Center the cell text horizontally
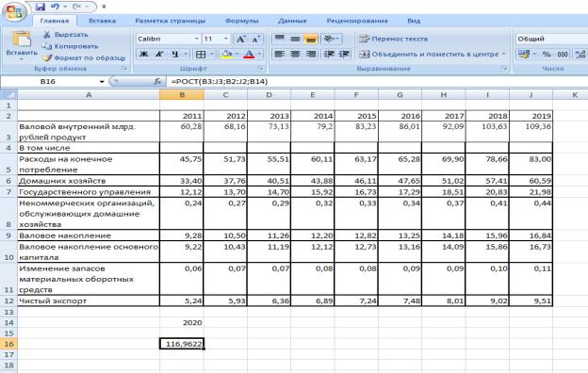This screenshot has width=588, height=373. coord(295,55)
